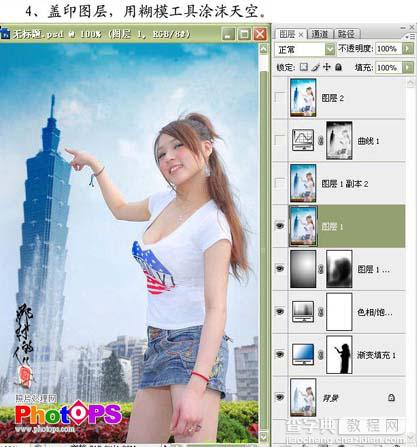Click the document window scroll-up arrow

[x=263, y=49]
